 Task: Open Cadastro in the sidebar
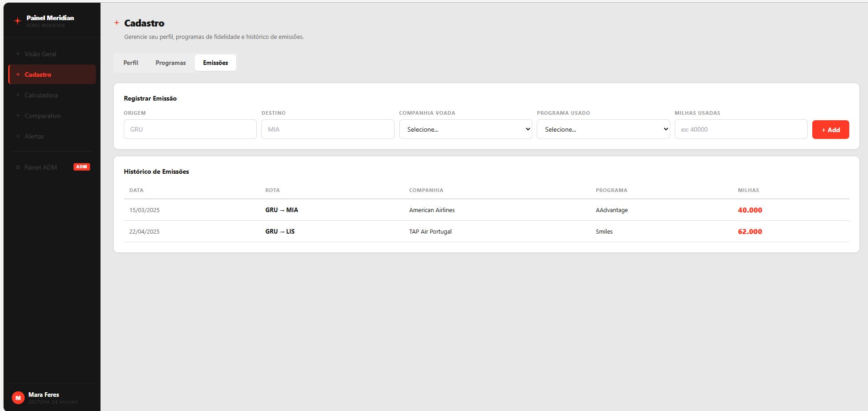[52, 75]
